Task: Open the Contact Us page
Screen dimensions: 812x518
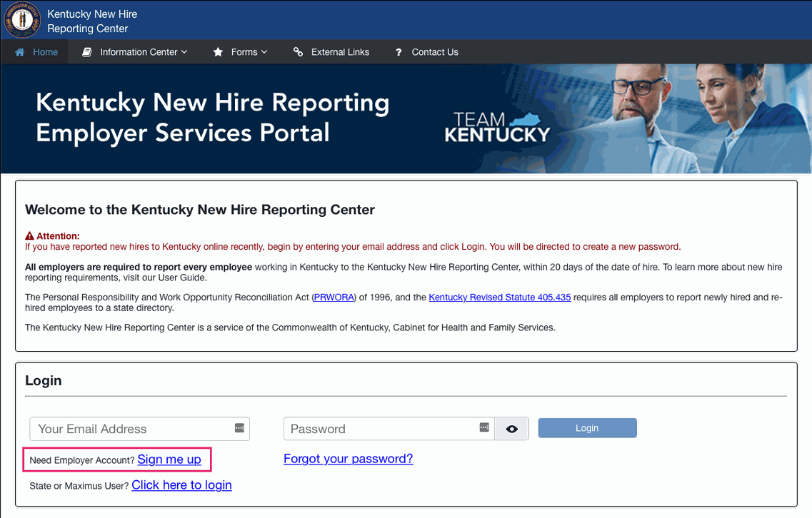Action: (426, 52)
